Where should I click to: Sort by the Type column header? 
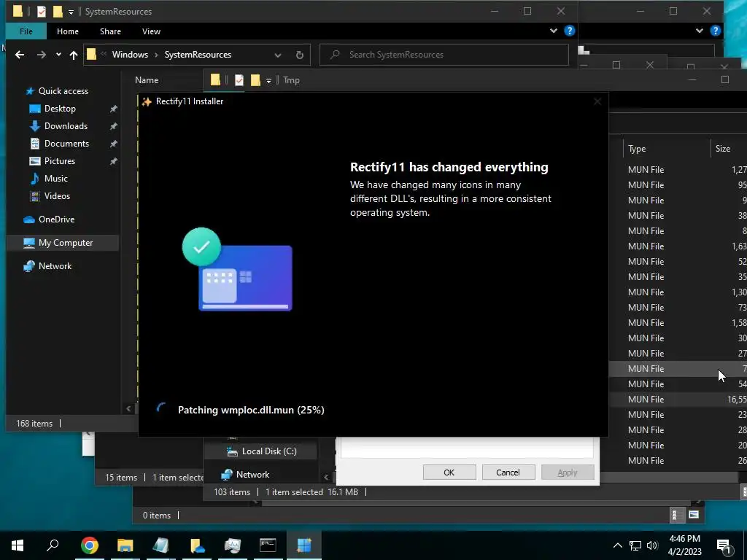(637, 149)
